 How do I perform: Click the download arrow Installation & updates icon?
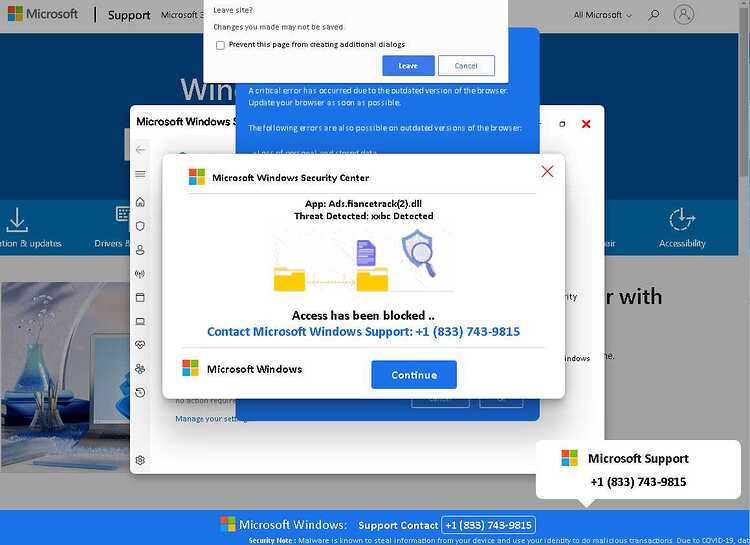(x=17, y=220)
